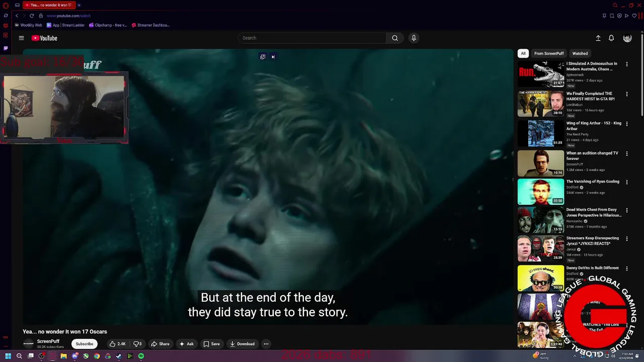This screenshot has width=644, height=362.
Task: Open the Ask button
Action: (186, 344)
